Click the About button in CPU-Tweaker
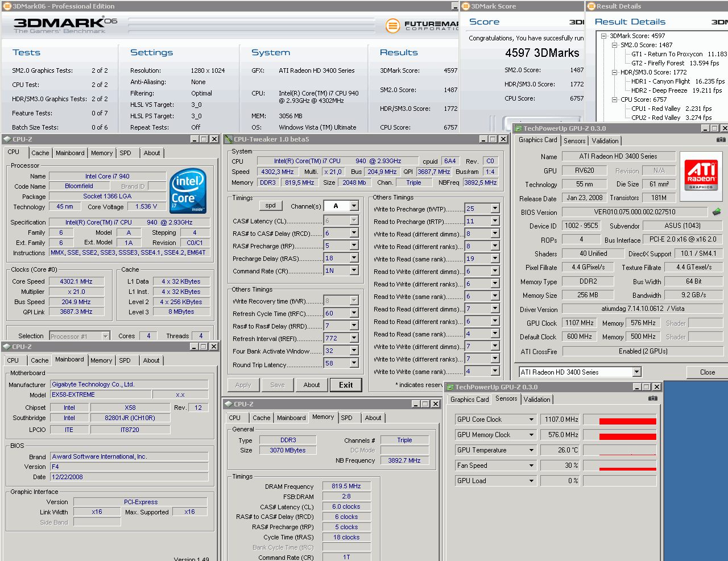The image size is (728, 561). (312, 385)
